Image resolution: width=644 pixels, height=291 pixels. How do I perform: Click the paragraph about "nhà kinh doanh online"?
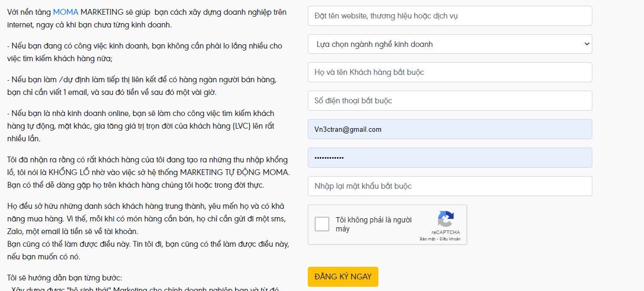tap(141, 126)
